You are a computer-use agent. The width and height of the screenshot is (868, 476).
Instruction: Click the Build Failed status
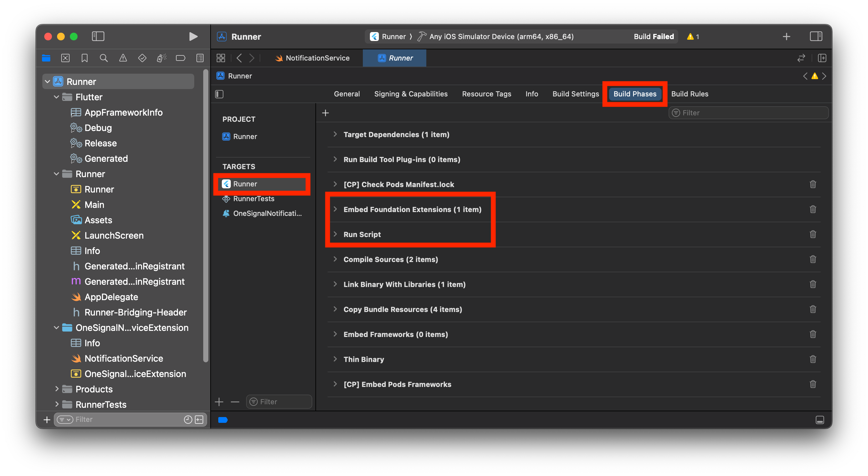pos(653,36)
